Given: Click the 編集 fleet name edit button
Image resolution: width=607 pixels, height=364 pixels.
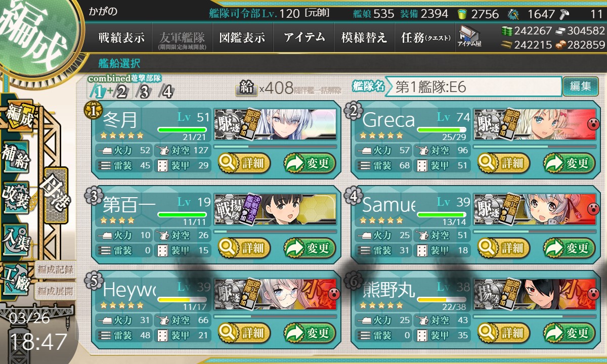Looking at the screenshot, I should (580, 86).
